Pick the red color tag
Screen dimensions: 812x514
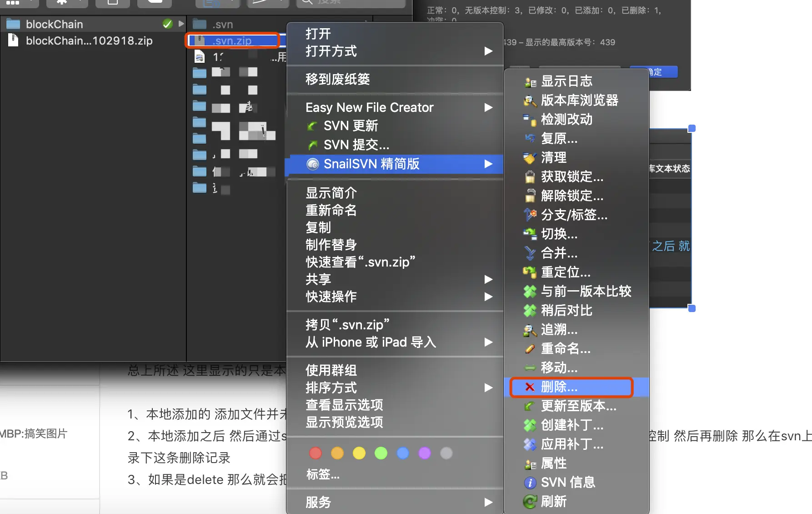[316, 453]
